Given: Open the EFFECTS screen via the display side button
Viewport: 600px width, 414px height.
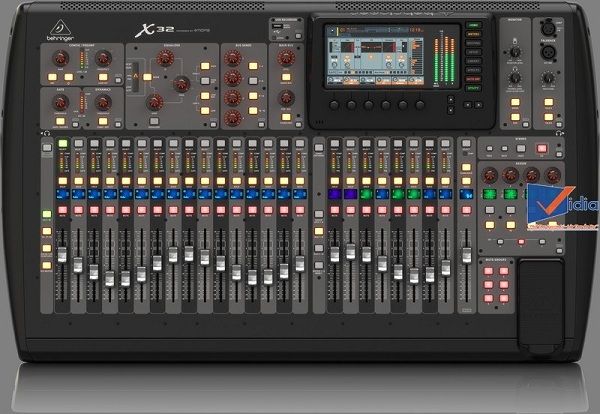Looking at the screenshot, I should 473,70.
